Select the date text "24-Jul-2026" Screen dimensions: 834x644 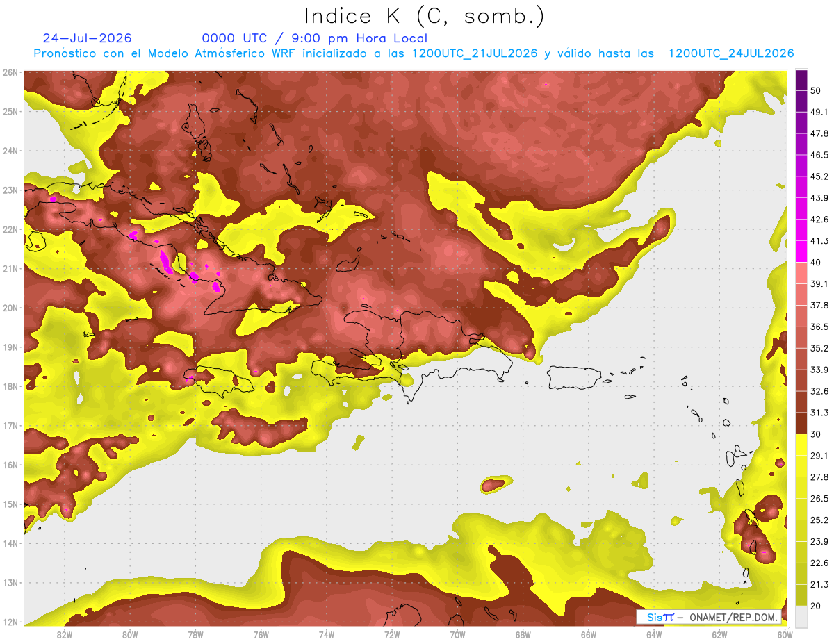(x=87, y=38)
